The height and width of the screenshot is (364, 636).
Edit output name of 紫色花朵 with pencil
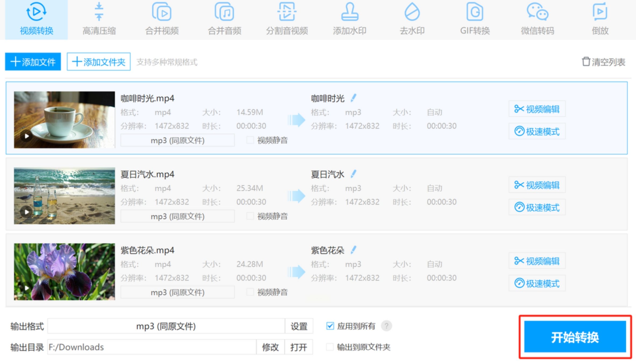click(x=354, y=250)
